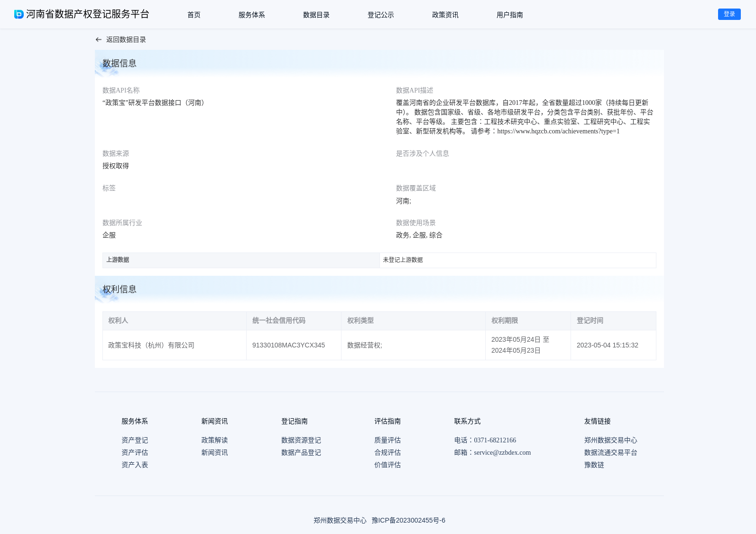The height and width of the screenshot is (534, 756).
Task: Click phone number 0371-68212166
Action: coord(495,440)
